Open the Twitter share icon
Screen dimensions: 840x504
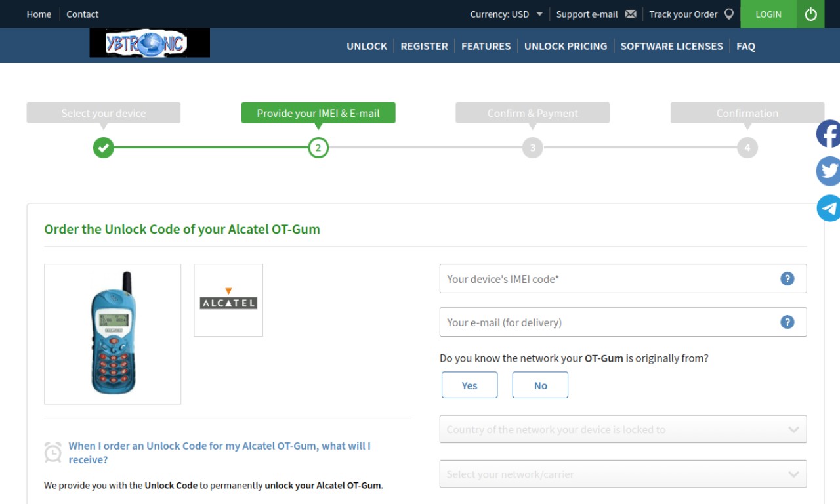828,171
